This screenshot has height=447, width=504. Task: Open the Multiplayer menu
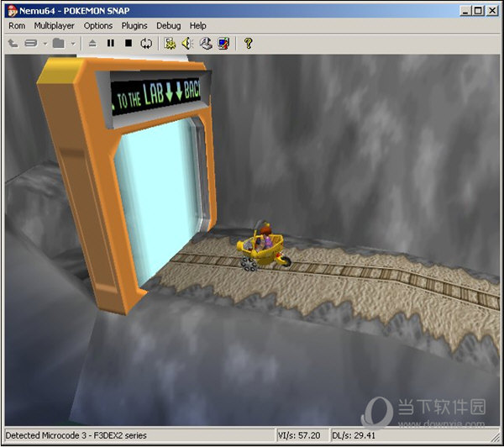pos(54,26)
